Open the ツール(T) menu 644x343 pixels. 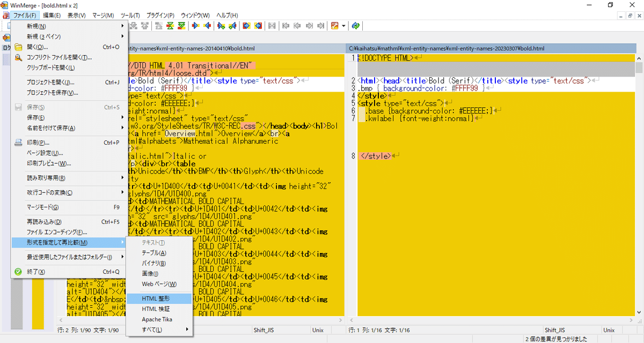tap(130, 16)
